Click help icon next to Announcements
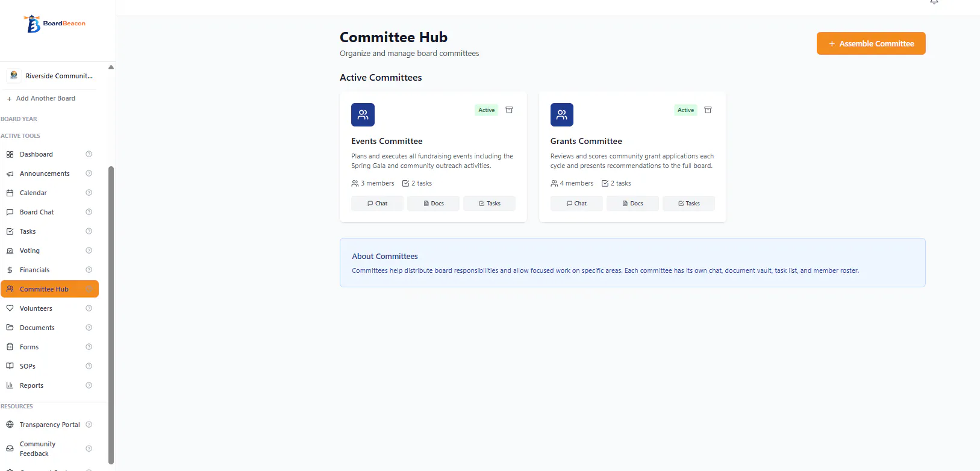Screen dimensions: 980x471 [89, 173]
